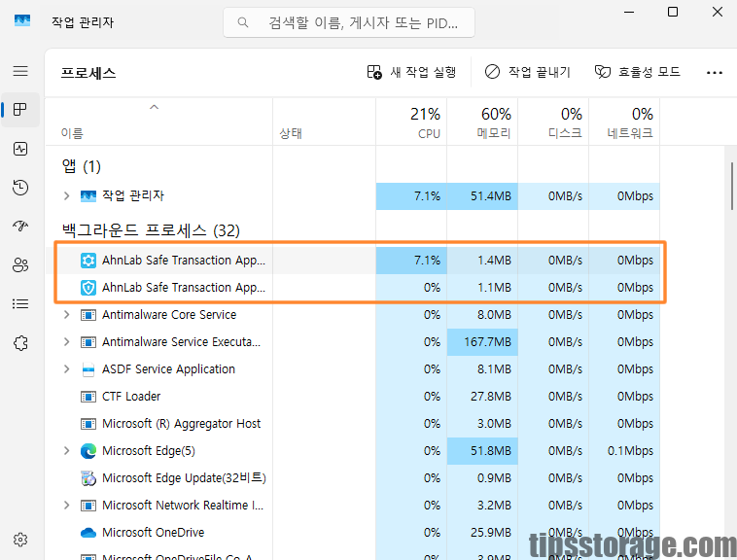Click the 백그라운드 프로세스 (32) group header
Screen dimensions: 737x560
tap(151, 230)
